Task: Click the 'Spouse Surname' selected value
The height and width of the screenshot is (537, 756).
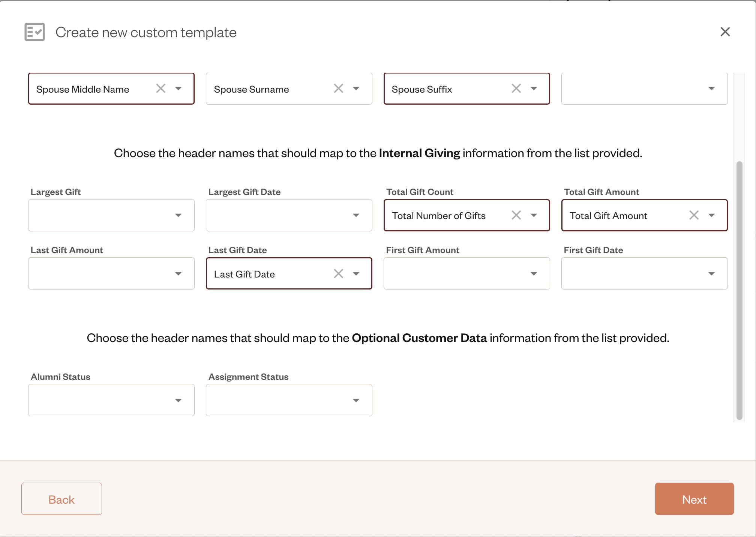Action: (251, 89)
